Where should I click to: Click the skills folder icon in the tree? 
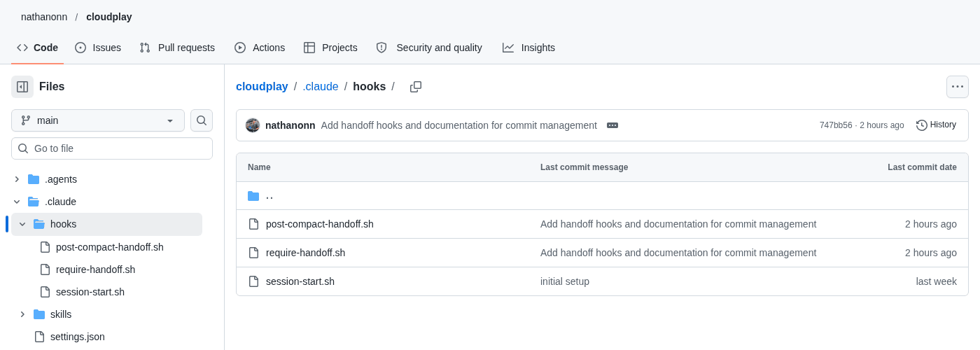(x=39, y=314)
